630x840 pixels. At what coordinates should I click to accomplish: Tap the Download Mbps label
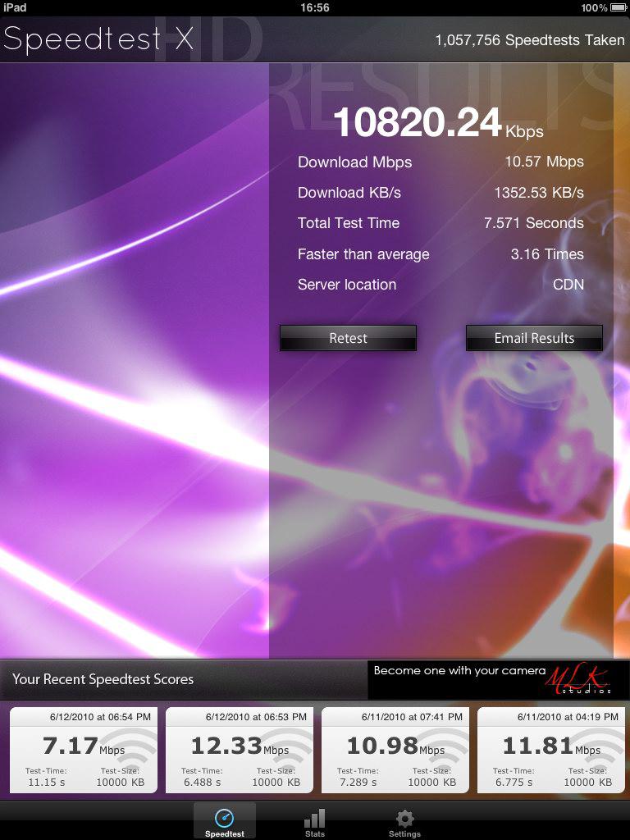click(x=354, y=162)
